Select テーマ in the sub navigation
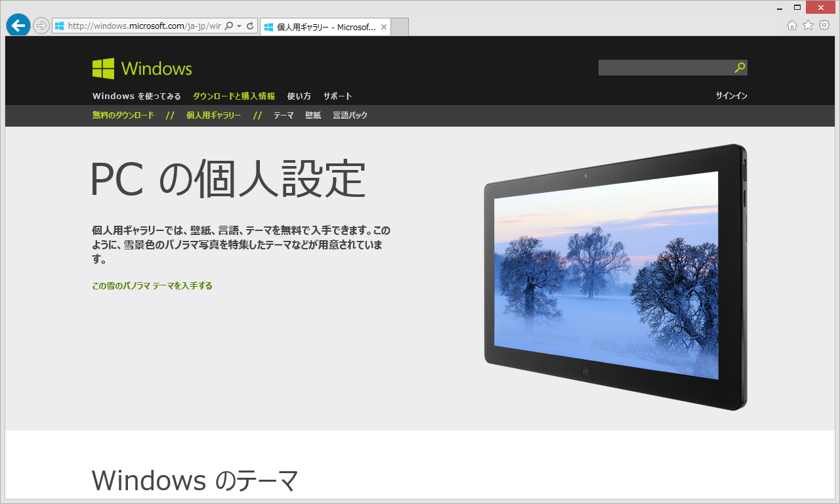 283,115
